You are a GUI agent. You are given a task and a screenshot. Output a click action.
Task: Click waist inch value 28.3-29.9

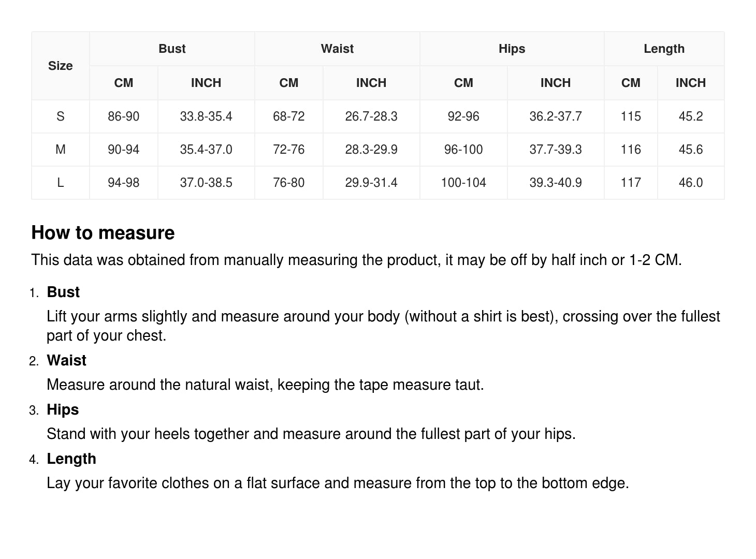(x=371, y=150)
